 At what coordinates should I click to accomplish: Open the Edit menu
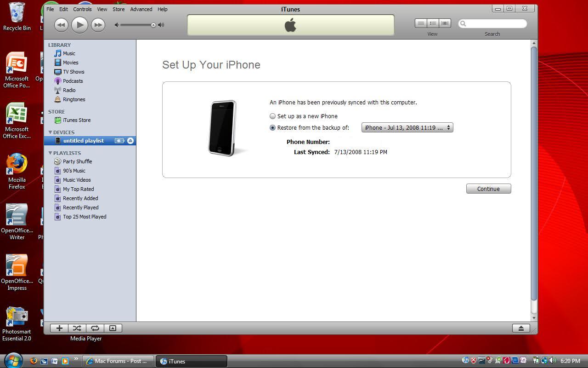[63, 9]
